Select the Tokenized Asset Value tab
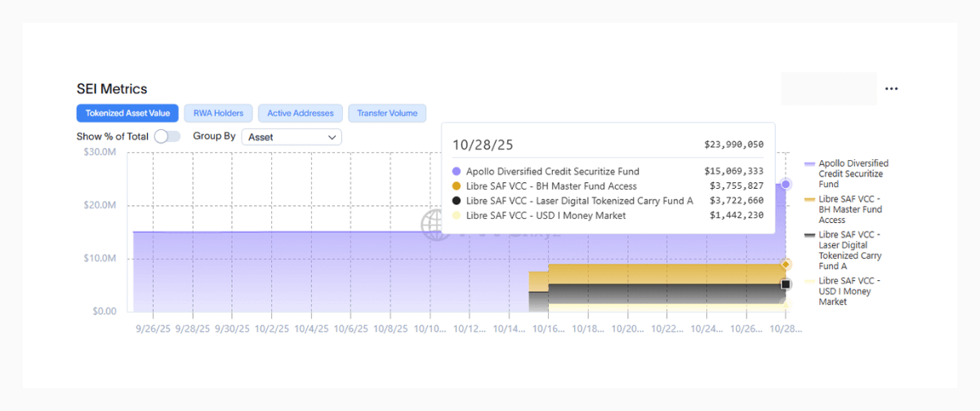980x411 pixels. [x=127, y=114]
